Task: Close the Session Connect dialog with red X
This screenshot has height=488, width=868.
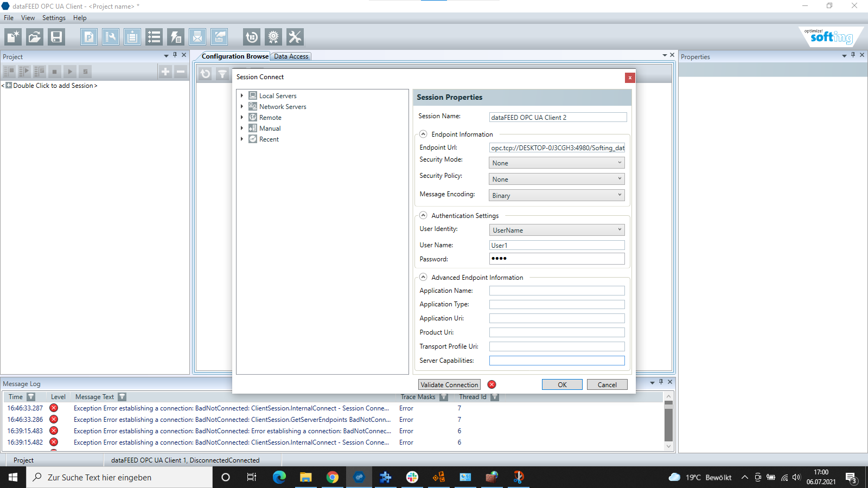Action: pos(630,78)
